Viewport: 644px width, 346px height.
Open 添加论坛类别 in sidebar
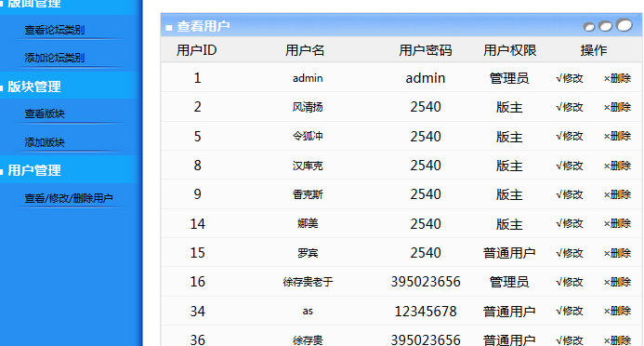[54, 58]
